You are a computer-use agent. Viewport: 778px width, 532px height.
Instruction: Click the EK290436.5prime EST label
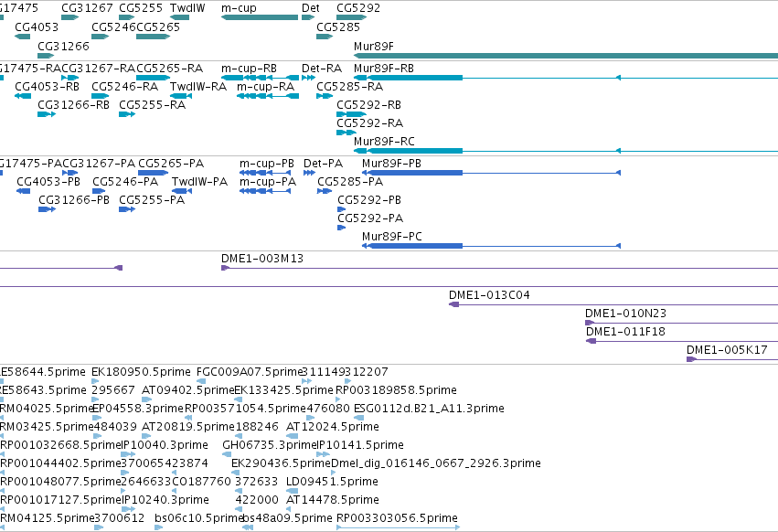(281, 463)
